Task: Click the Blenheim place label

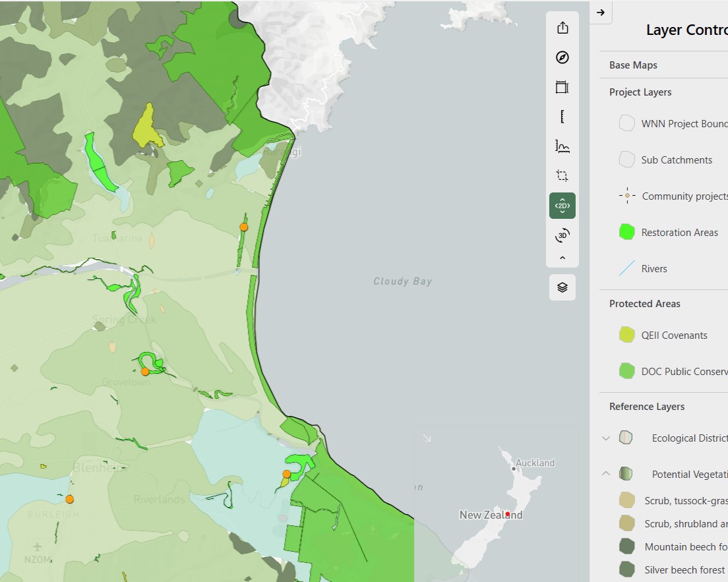Action: (x=100, y=467)
